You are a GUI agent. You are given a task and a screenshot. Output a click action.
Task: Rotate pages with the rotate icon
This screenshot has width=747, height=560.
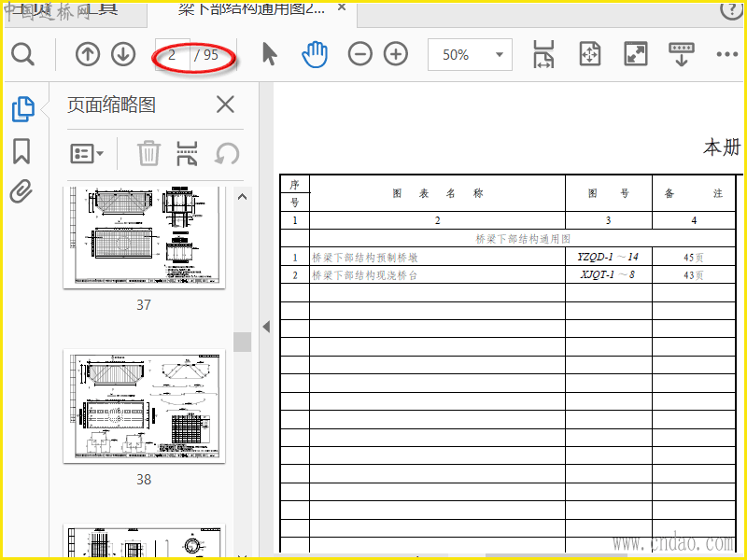click(227, 154)
